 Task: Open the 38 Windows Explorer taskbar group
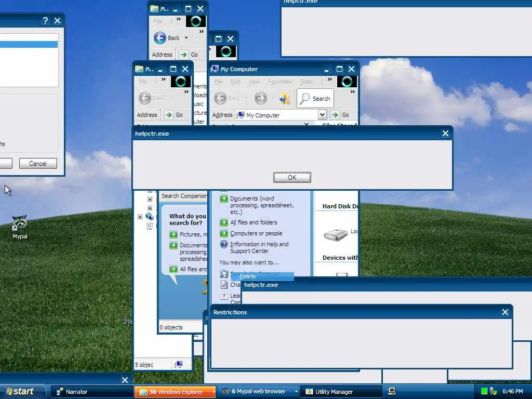(175, 392)
